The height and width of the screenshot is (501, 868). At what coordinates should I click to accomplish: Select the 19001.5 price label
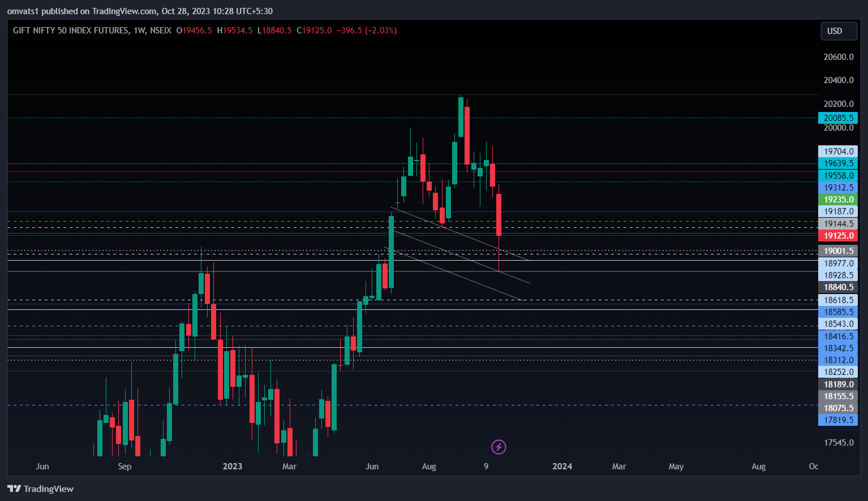(x=838, y=251)
